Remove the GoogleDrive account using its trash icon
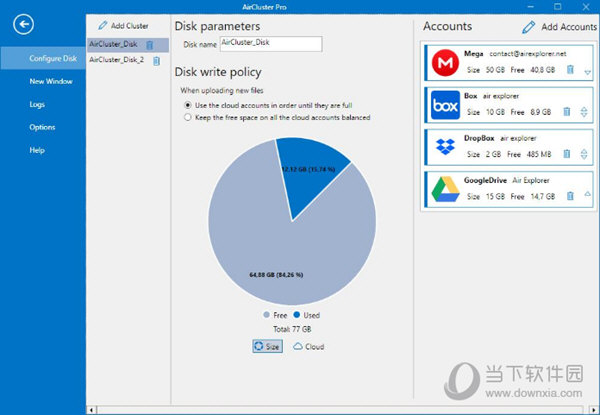Image resolution: width=600 pixels, height=415 pixels. click(570, 196)
